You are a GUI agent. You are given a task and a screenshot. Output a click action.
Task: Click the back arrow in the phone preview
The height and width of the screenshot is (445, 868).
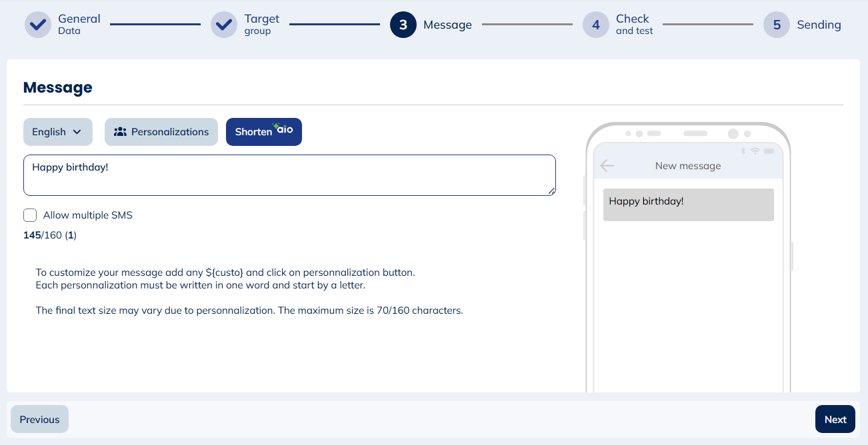pyautogui.click(x=607, y=165)
